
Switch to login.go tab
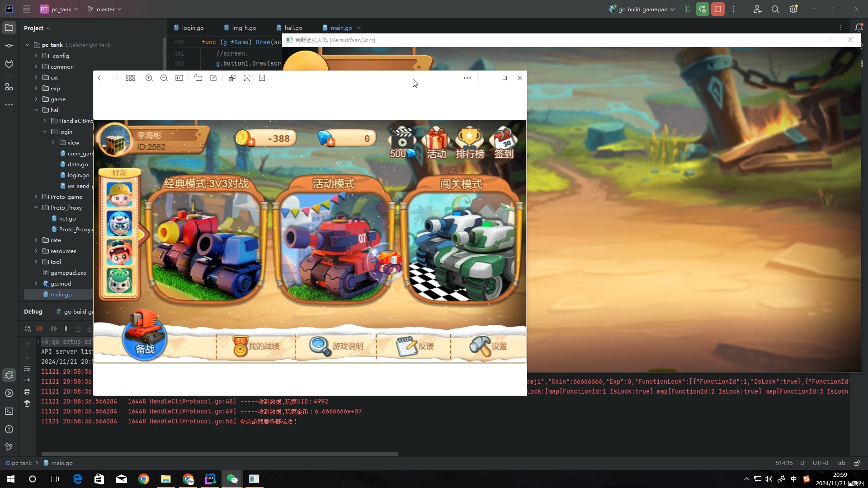point(193,28)
